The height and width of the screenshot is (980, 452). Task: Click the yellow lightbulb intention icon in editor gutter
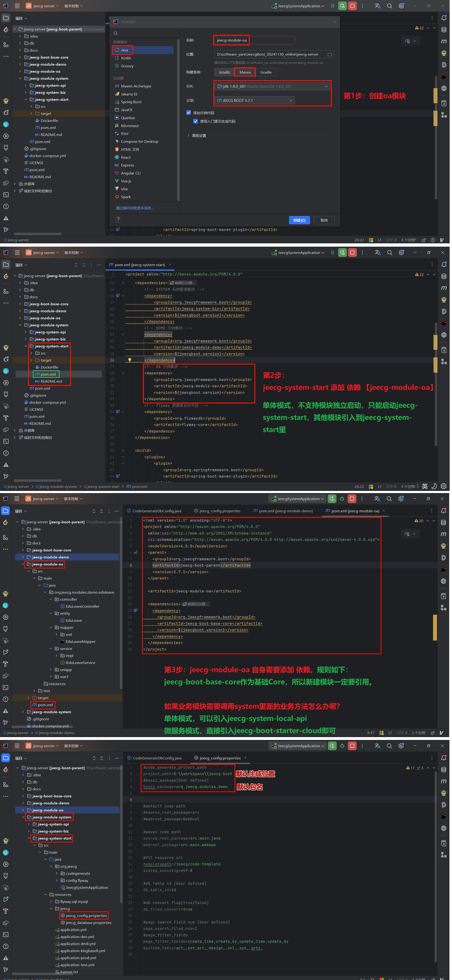[x=130, y=360]
